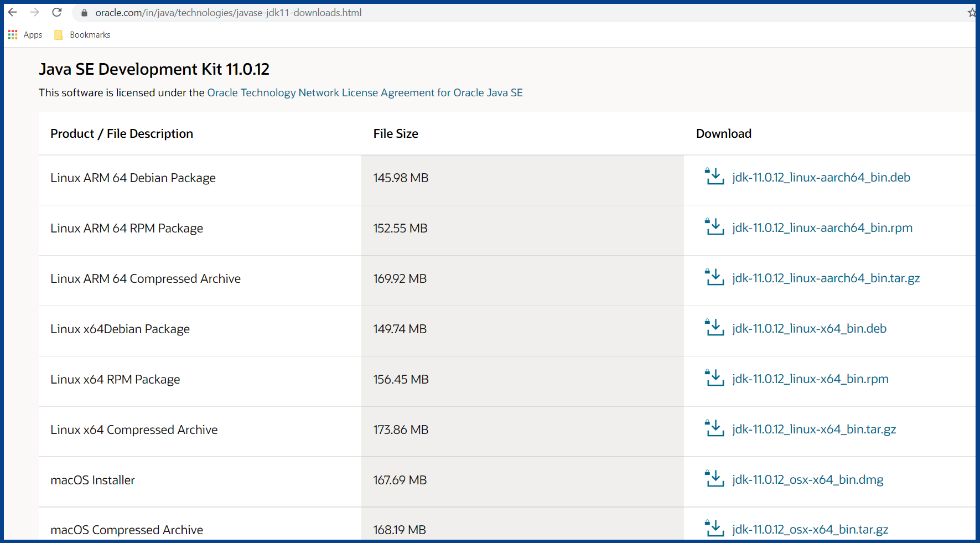980x543 pixels.
Task: Click the 173.86 MB file size cell
Action: [x=522, y=432]
